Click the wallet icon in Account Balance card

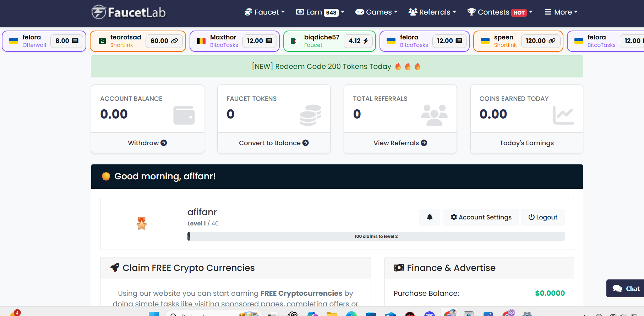(184, 115)
